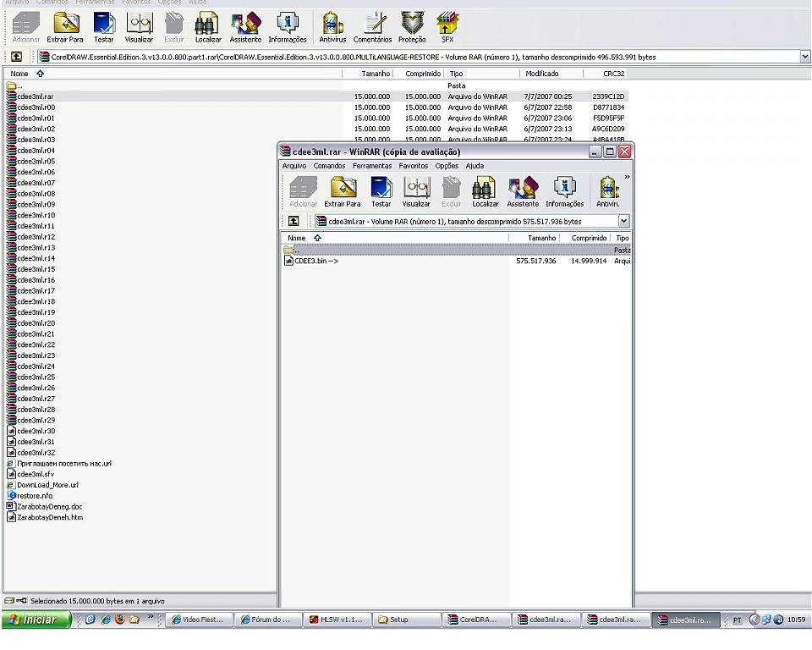Show Informações in the cdee3ml.rar window toolbar

pyautogui.click(x=564, y=192)
